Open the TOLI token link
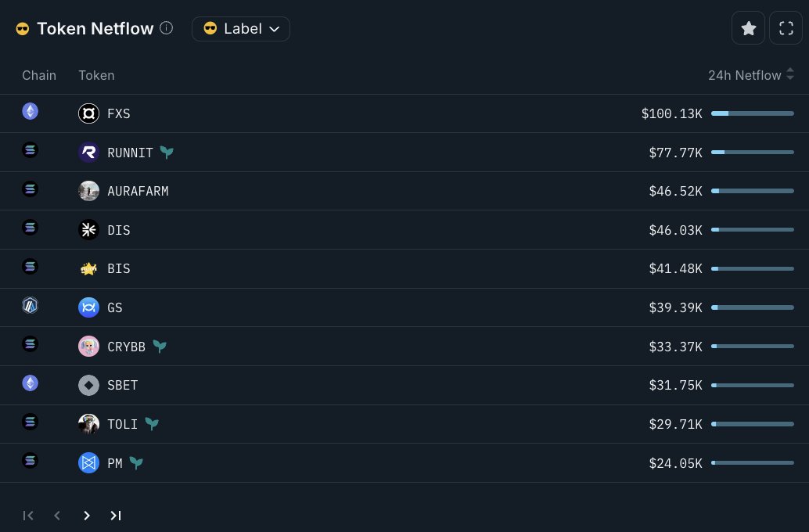Viewport: 809px width, 532px height. click(122, 424)
